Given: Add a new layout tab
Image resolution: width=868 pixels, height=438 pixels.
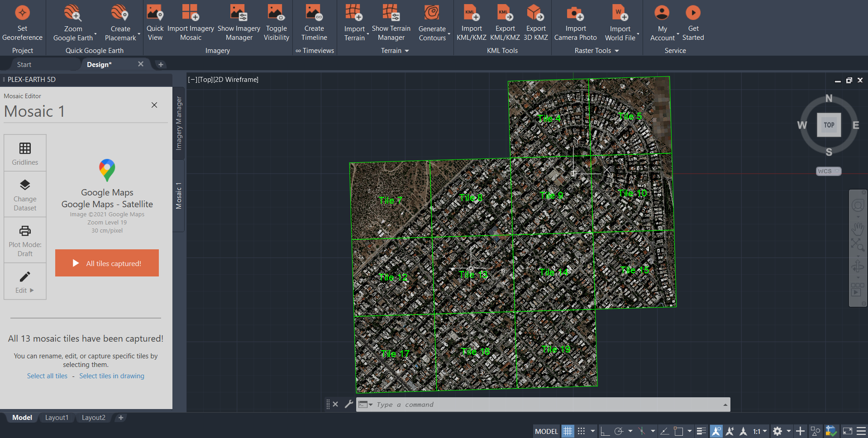Looking at the screenshot, I should (121, 418).
